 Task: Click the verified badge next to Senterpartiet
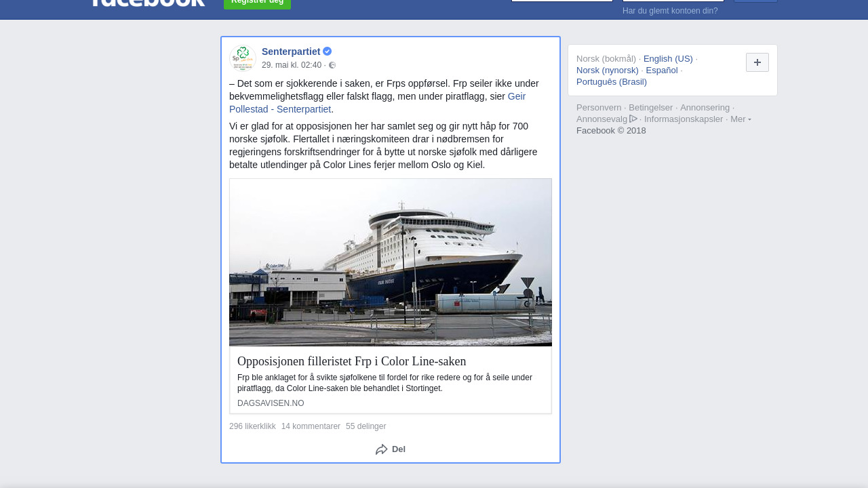327,52
